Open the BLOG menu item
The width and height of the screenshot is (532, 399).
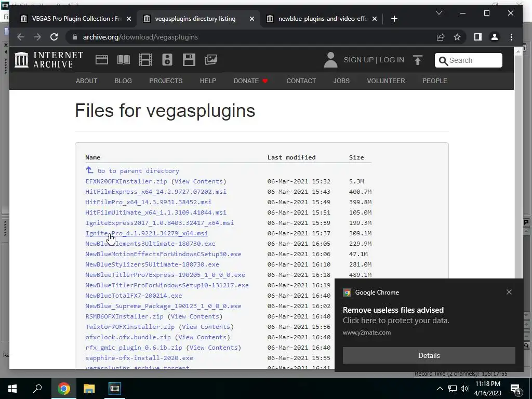point(123,81)
